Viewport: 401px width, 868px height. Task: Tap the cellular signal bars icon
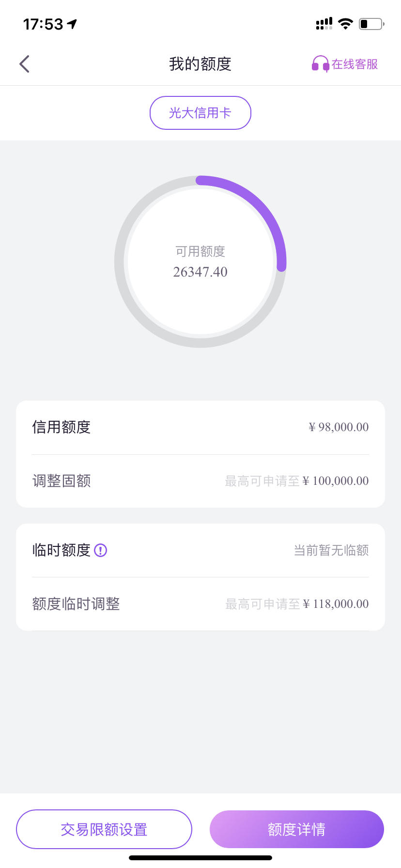324,24
